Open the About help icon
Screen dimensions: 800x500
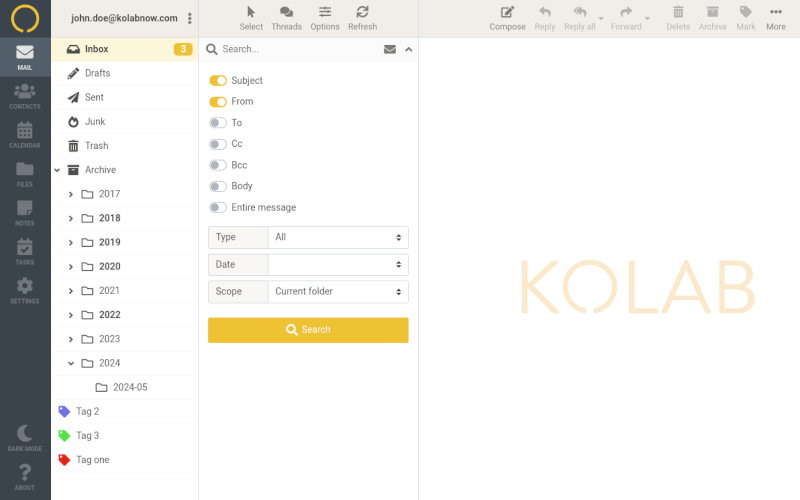click(x=25, y=477)
